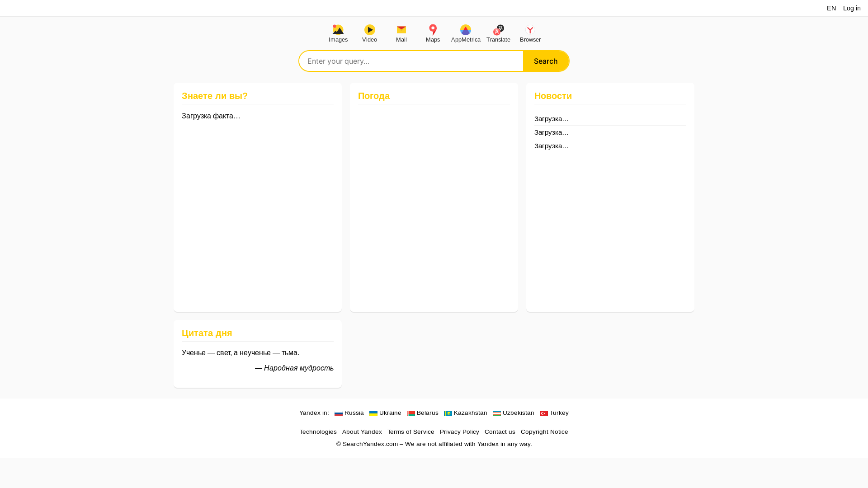Open the Maps pin icon
The height and width of the screenshot is (488, 868).
[x=433, y=30]
